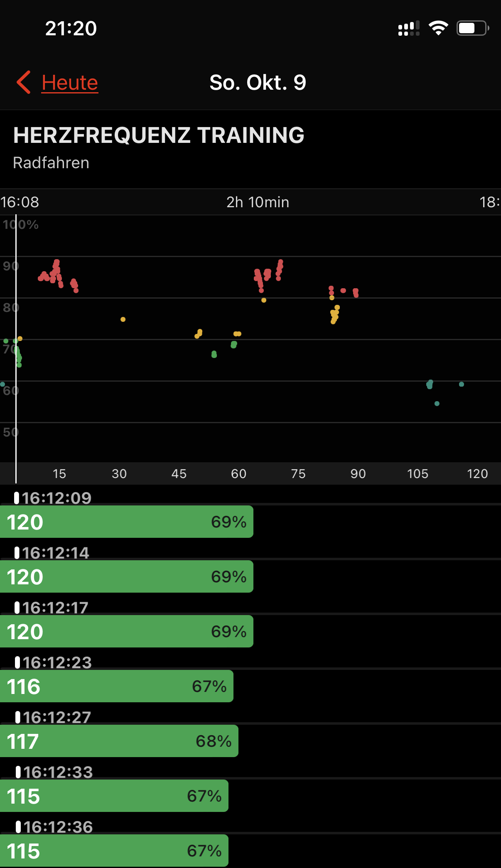Tap the lowest teal dot near minute 110
Screen dimensions: 501x868
[437, 404]
